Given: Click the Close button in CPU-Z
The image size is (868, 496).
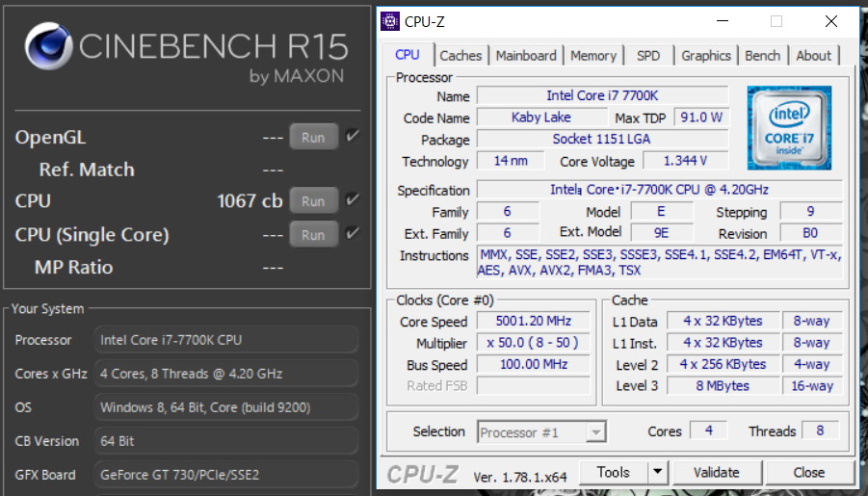Looking at the screenshot, I should pyautogui.click(x=809, y=472).
